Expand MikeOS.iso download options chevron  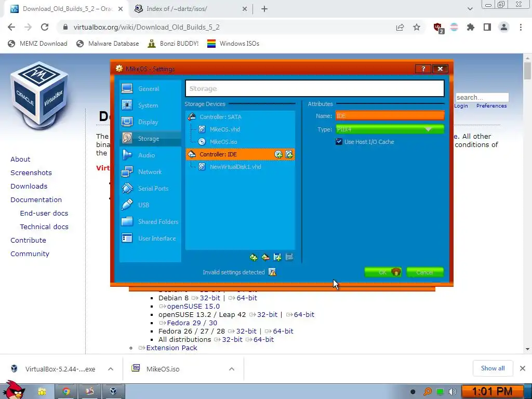[x=232, y=369]
